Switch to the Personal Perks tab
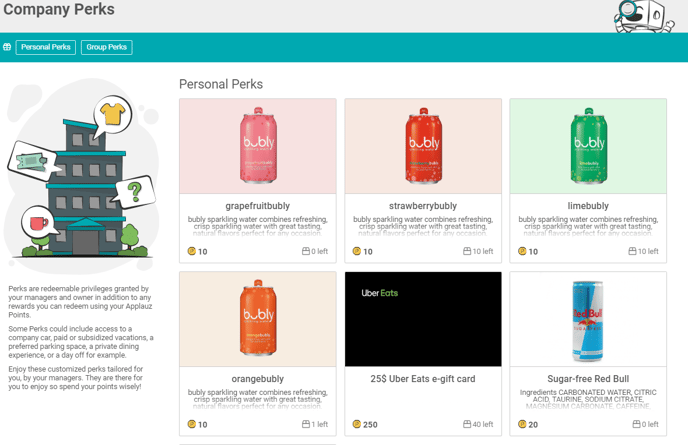Image resolution: width=688 pixels, height=445 pixels. [46, 47]
